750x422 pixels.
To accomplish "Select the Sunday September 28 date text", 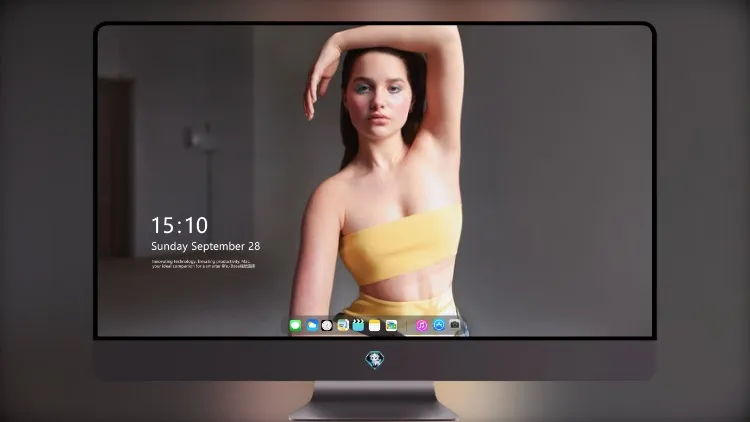I will coord(206,246).
